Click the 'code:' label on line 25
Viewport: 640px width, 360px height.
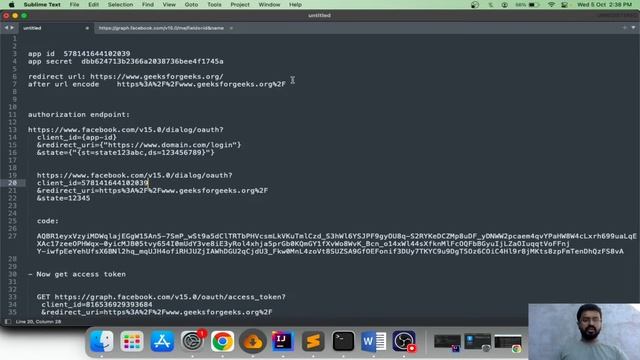click(48, 221)
